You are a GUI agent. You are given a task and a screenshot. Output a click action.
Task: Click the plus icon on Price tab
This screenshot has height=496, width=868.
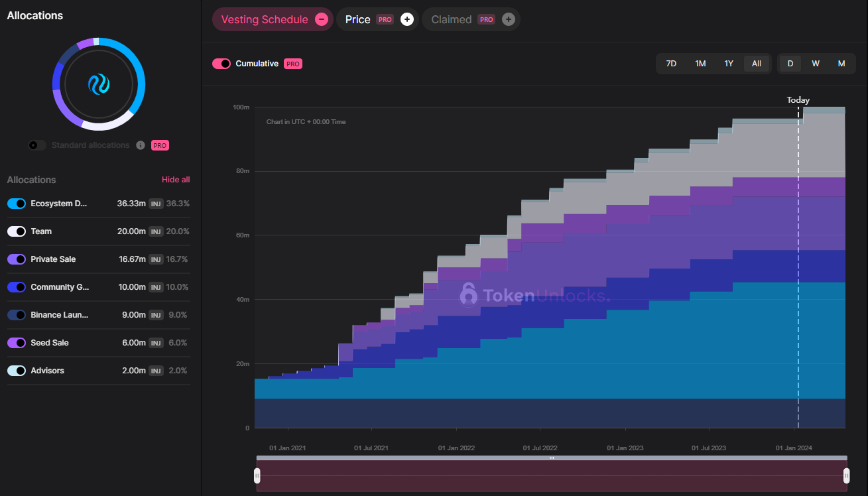click(407, 19)
